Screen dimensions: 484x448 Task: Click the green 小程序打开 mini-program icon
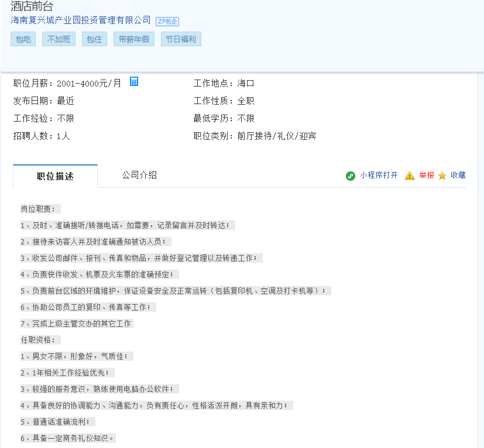point(351,175)
